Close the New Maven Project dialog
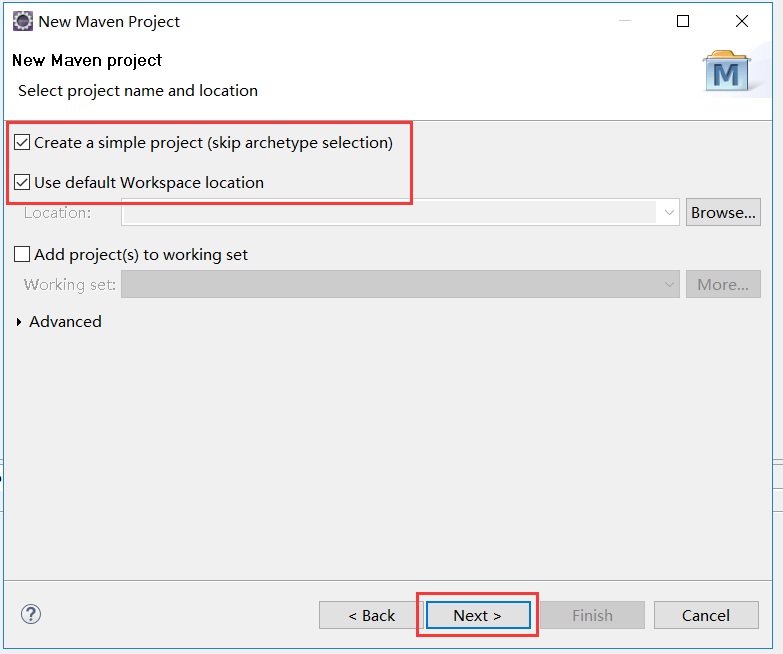Screen dimensions: 783x654 (x=742, y=21)
